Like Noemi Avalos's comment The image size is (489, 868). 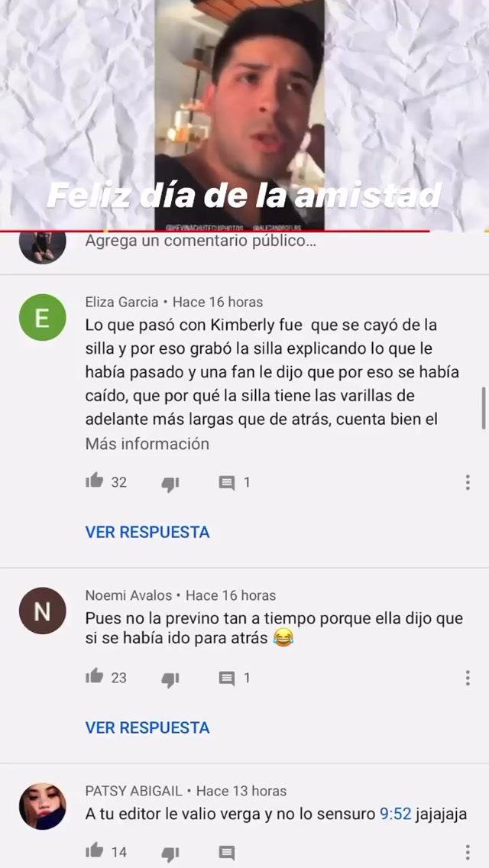tap(95, 676)
